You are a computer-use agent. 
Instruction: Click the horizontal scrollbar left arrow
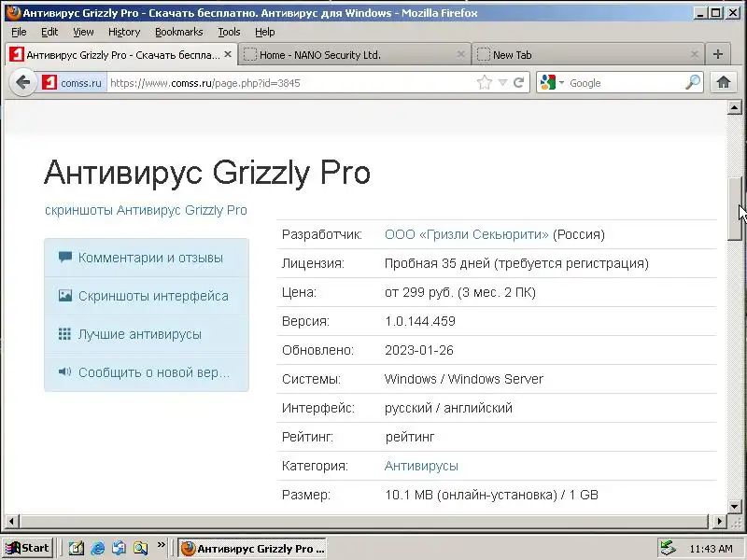click(11, 521)
